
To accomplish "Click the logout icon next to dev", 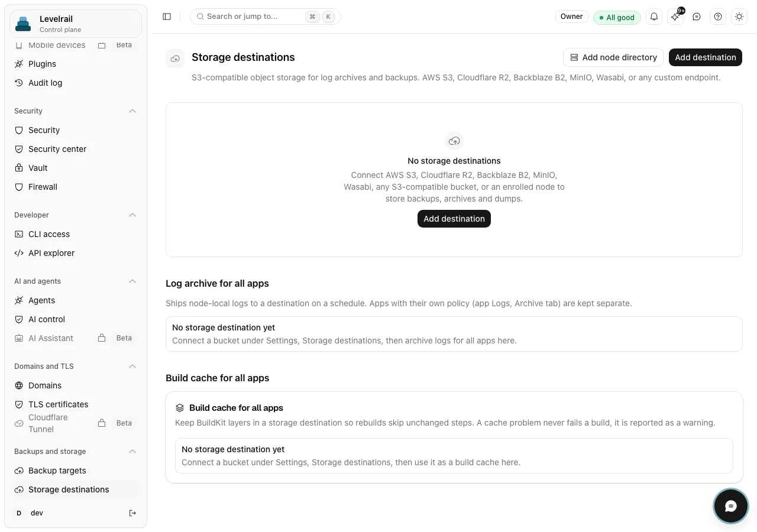I will coord(132,513).
